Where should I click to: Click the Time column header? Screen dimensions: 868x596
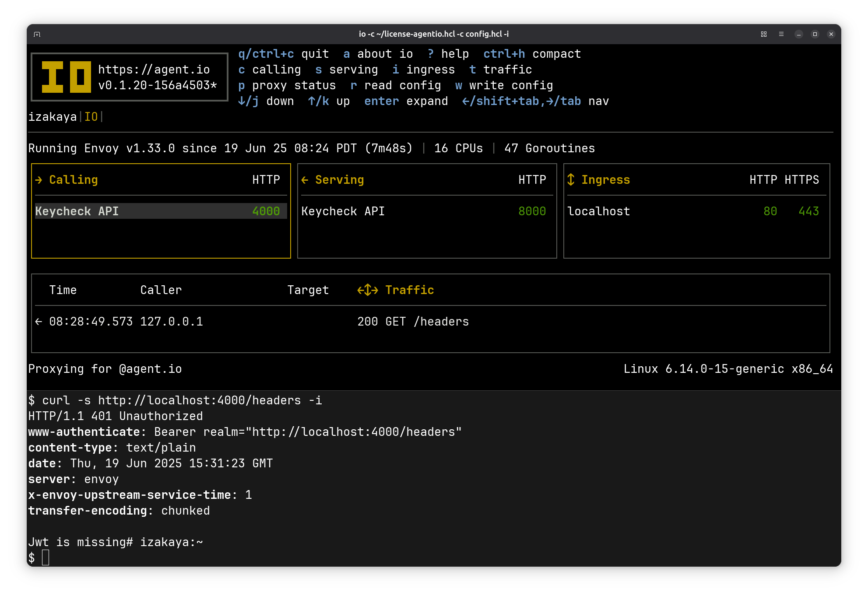[63, 290]
